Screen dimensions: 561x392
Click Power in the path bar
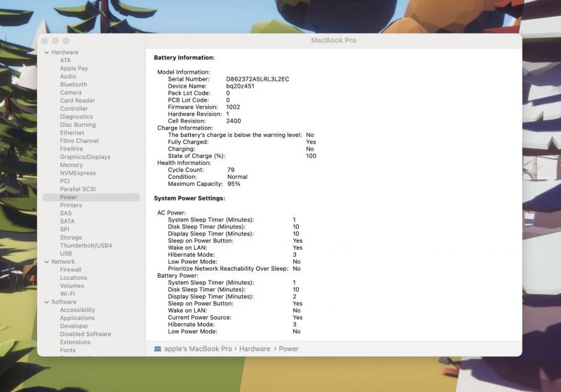coord(289,349)
